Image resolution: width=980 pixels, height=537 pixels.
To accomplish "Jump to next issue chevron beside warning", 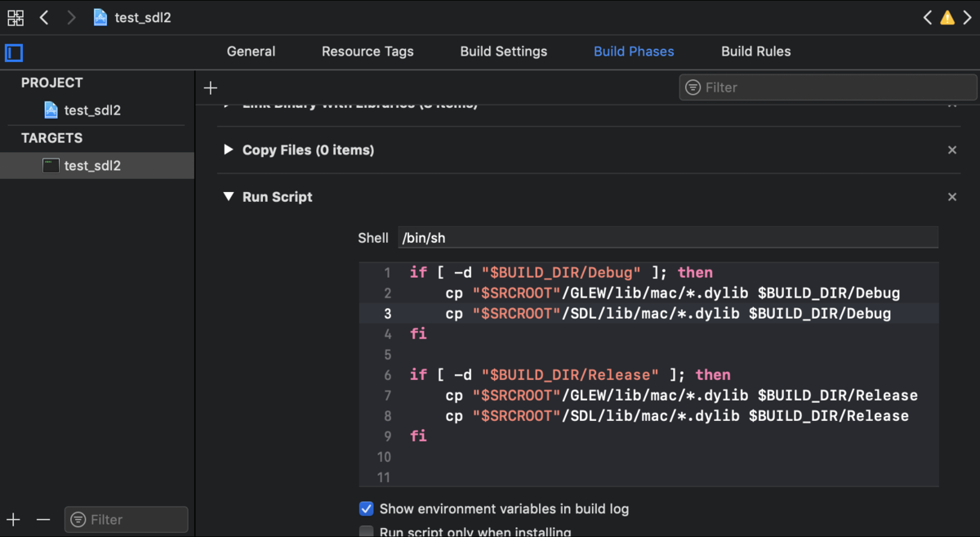I will tap(968, 17).
